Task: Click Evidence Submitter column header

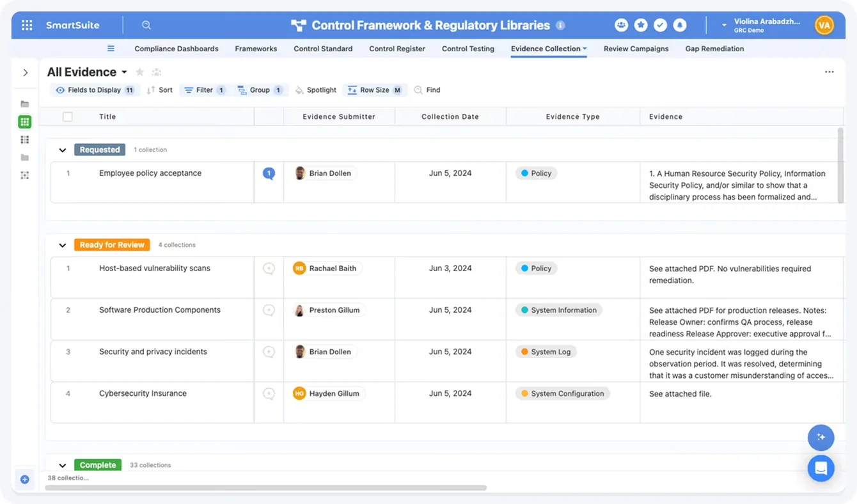Action: pyautogui.click(x=339, y=116)
